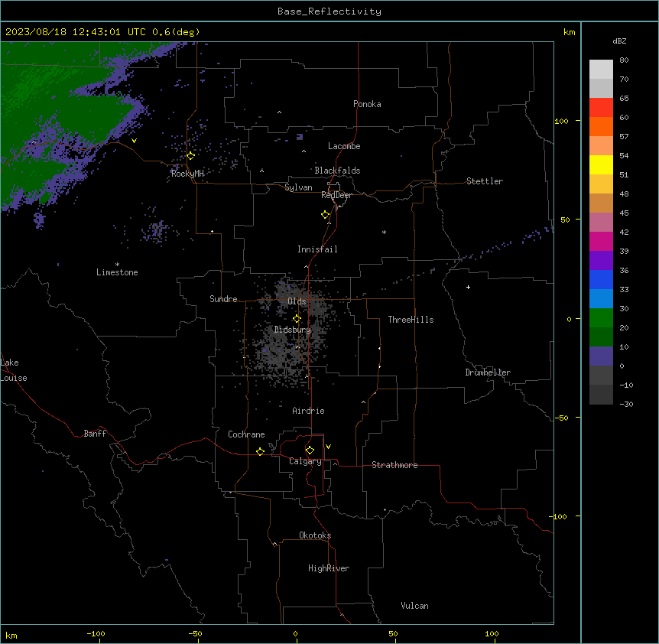Click the yellow diamond marker inside Calgary
Screen dimensions: 659x644
[310, 450]
